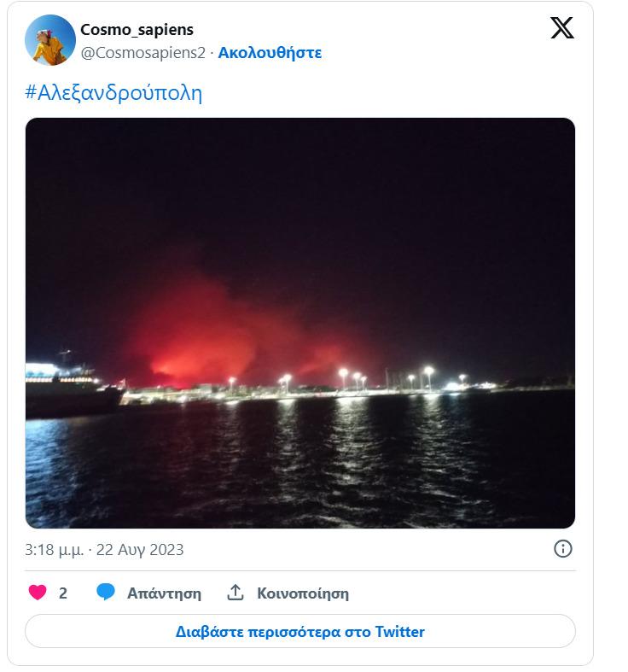Click the share upload arrow icon

tap(235, 593)
